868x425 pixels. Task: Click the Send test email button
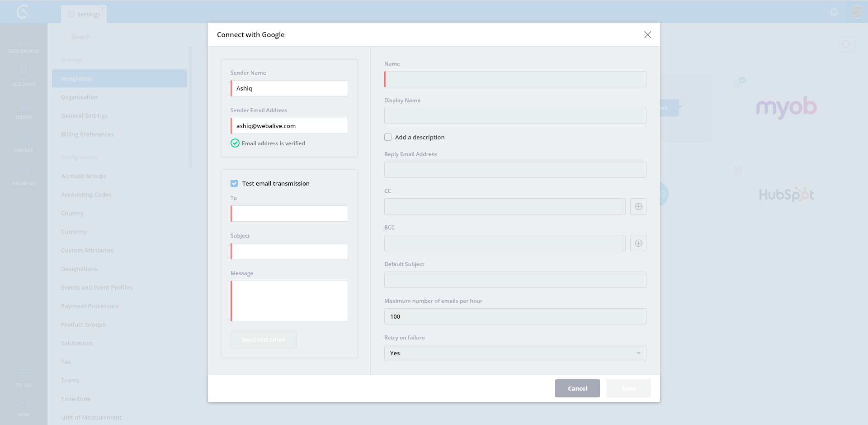pyautogui.click(x=263, y=339)
